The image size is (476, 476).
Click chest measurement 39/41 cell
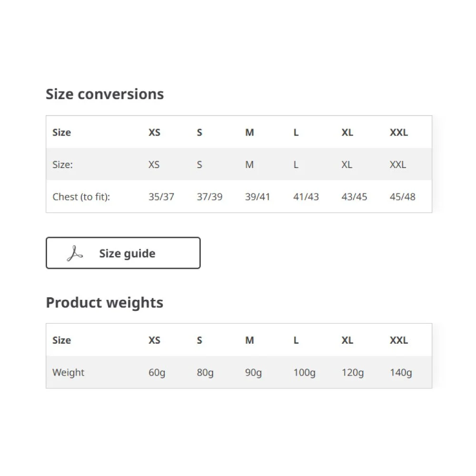258,197
